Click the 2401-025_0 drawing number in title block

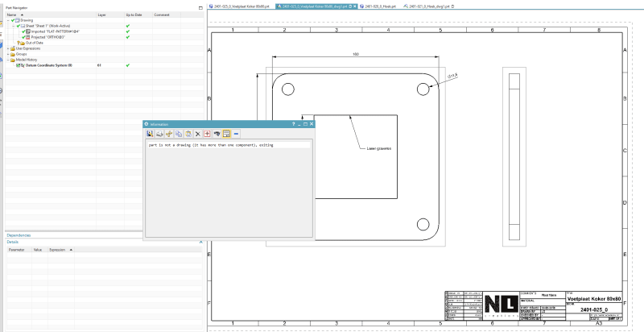594,309
